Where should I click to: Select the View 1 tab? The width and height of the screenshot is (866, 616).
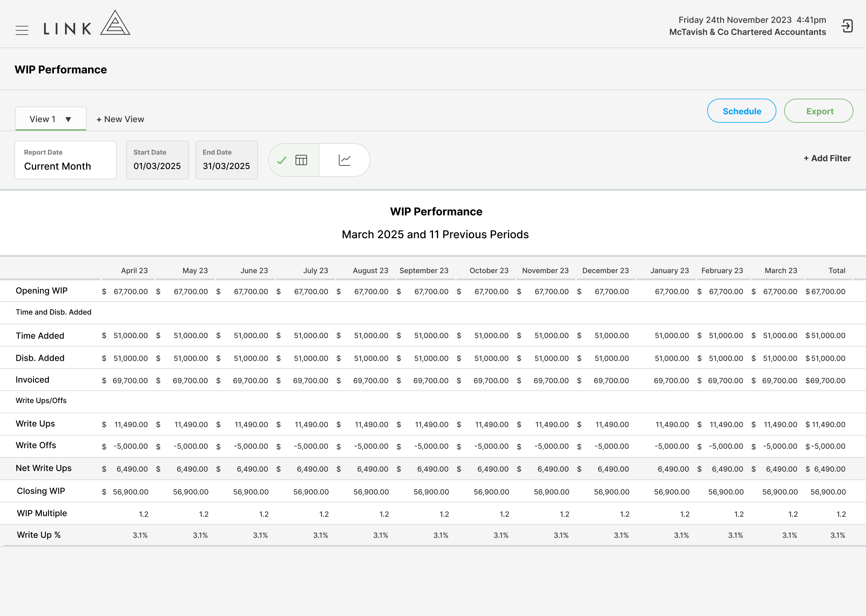pyautogui.click(x=51, y=119)
